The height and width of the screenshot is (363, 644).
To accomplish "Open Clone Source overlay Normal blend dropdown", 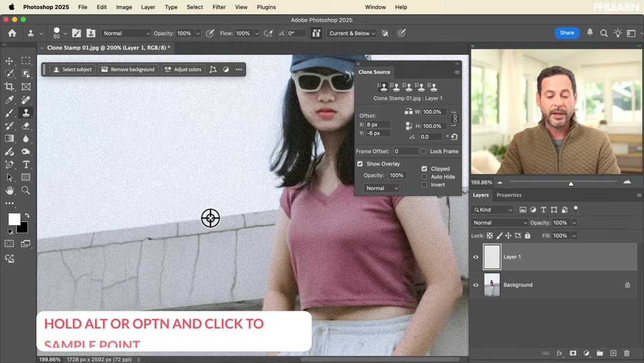I will (382, 188).
